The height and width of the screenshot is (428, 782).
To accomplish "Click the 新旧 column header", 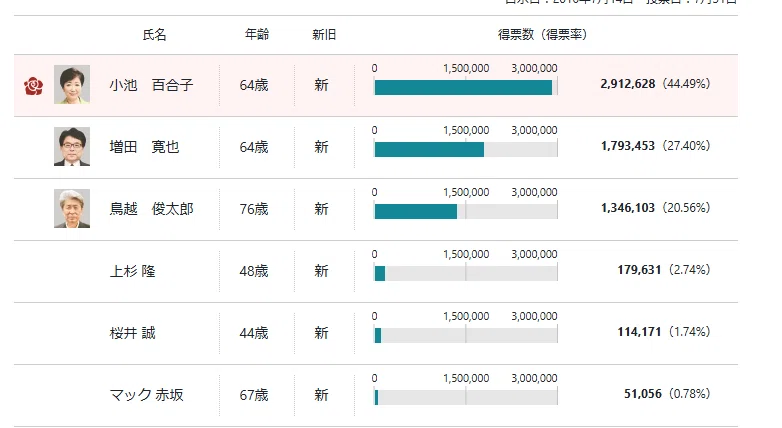I will [324, 34].
